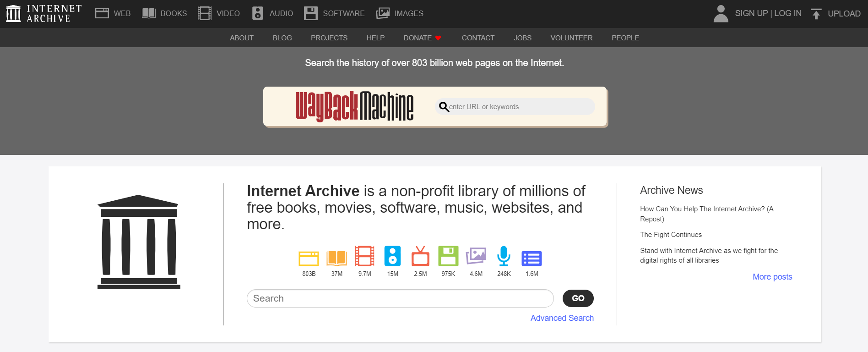The width and height of the screenshot is (868, 352).
Task: Focus the Wayback Machine URL search field
Action: (520, 107)
